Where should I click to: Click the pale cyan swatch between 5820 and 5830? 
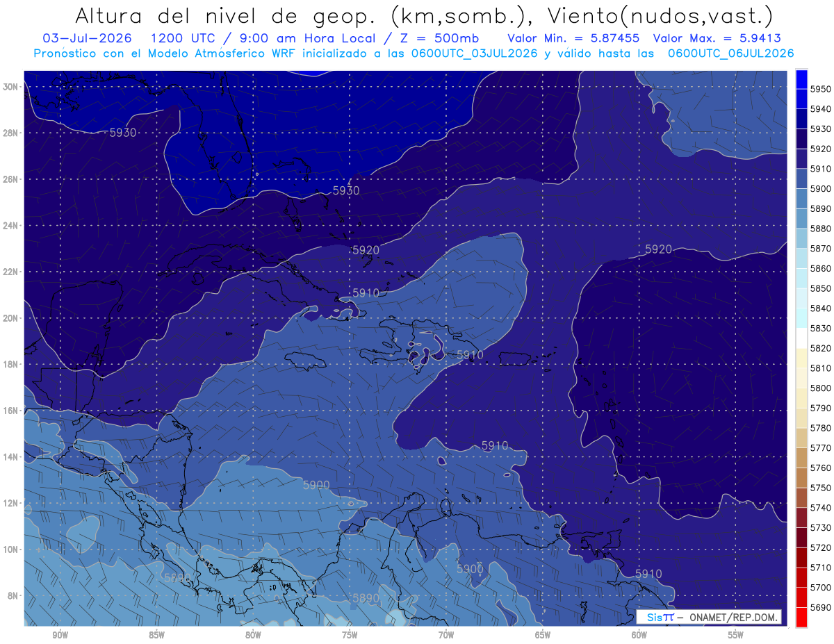(x=801, y=338)
